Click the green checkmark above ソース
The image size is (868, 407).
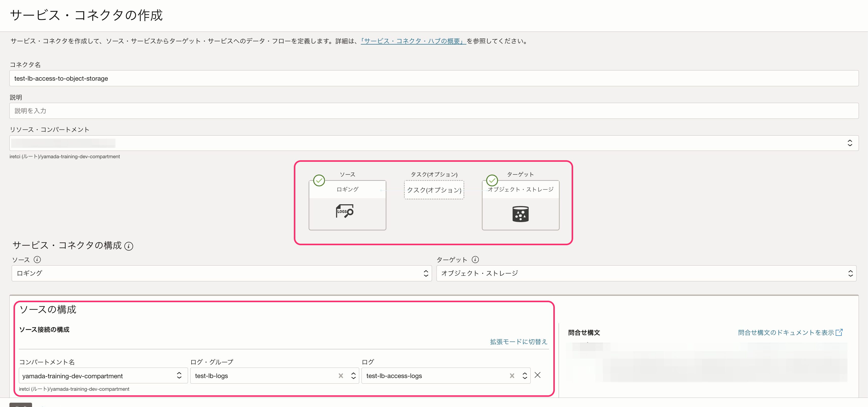click(319, 181)
